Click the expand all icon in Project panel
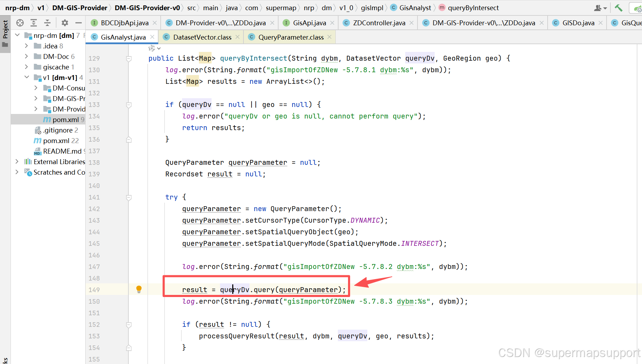The width and height of the screenshot is (642, 364). (x=34, y=23)
